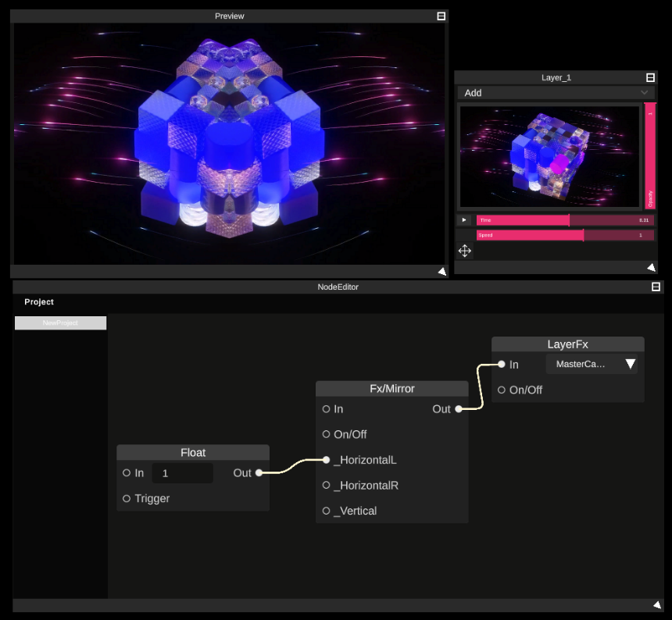Click the play icon beside the Time slider

coord(463,219)
